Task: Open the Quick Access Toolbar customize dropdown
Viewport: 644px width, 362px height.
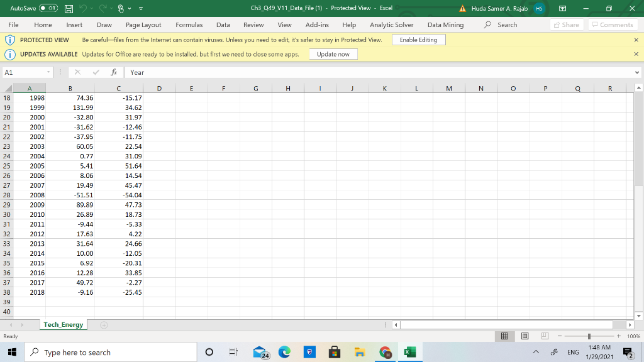Action: (142, 8)
